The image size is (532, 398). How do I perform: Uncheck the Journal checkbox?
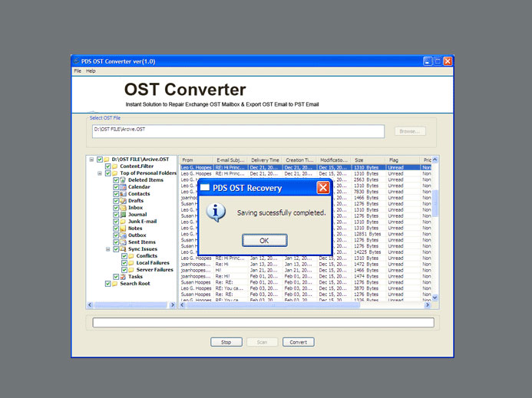(116, 215)
